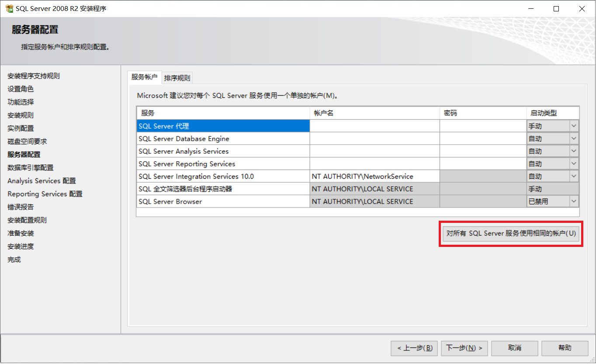This screenshot has width=596, height=364.
Task: Click Analysis Services 配置 in the step list
Action: coord(42,181)
